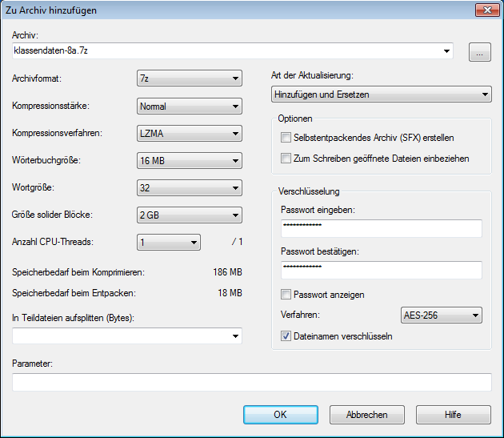Check the 'Passwort anzeigen' option
Image resolution: width=504 pixels, height=438 pixels.
[286, 295]
